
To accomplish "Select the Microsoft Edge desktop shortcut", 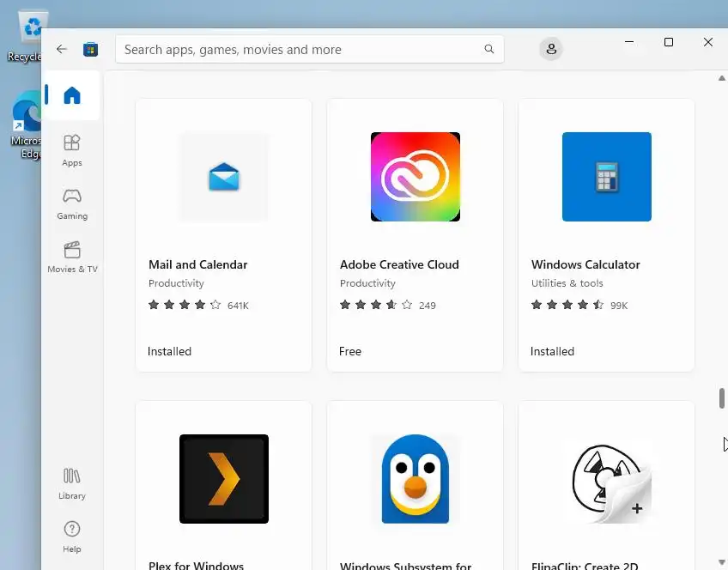I will [x=25, y=125].
